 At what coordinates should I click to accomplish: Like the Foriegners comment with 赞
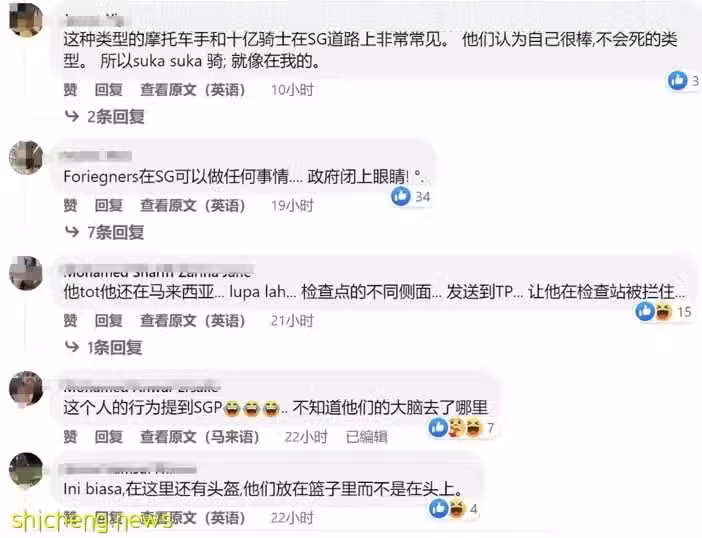pos(70,205)
